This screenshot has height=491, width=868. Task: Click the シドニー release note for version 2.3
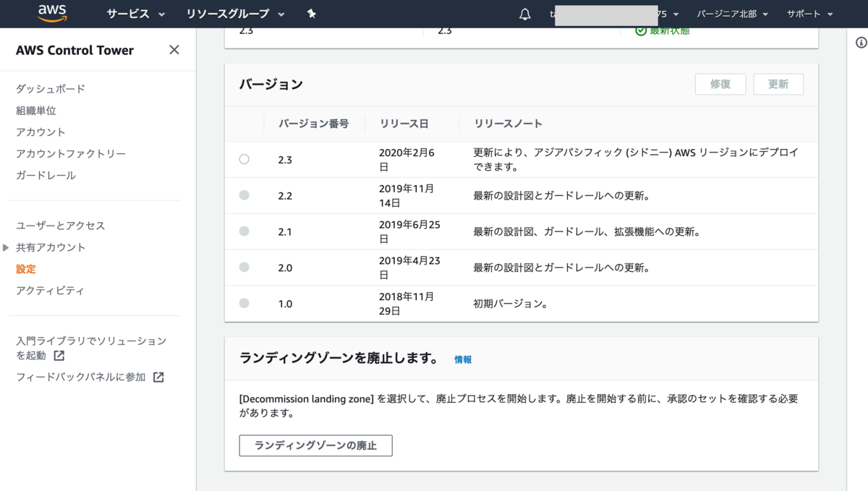pos(636,159)
